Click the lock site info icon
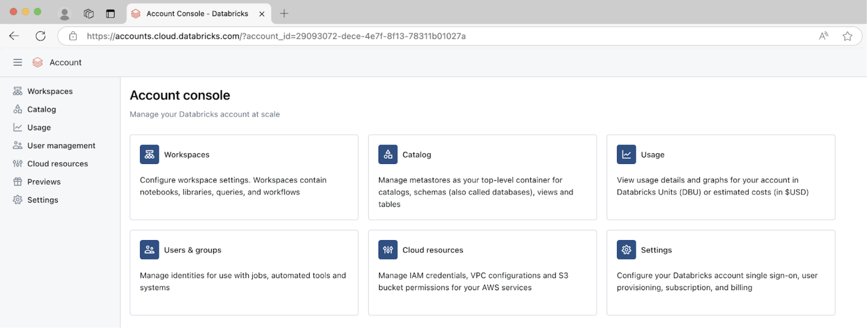 73,36
